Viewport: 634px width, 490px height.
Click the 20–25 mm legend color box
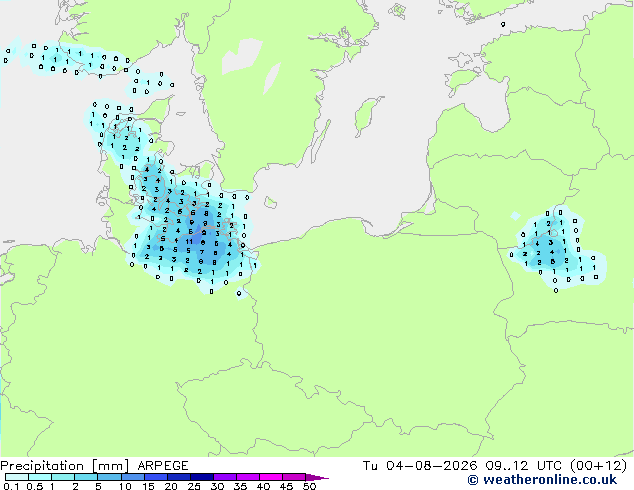(178, 477)
